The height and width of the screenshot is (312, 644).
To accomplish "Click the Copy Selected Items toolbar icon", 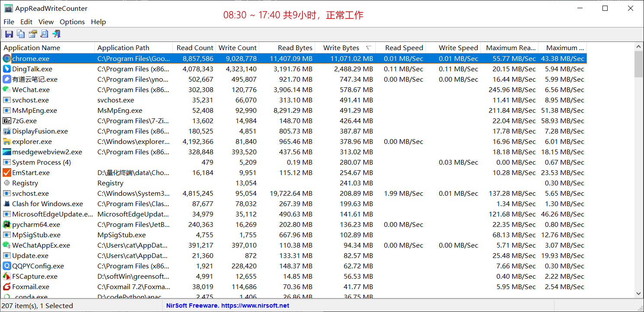I will click(x=20, y=34).
